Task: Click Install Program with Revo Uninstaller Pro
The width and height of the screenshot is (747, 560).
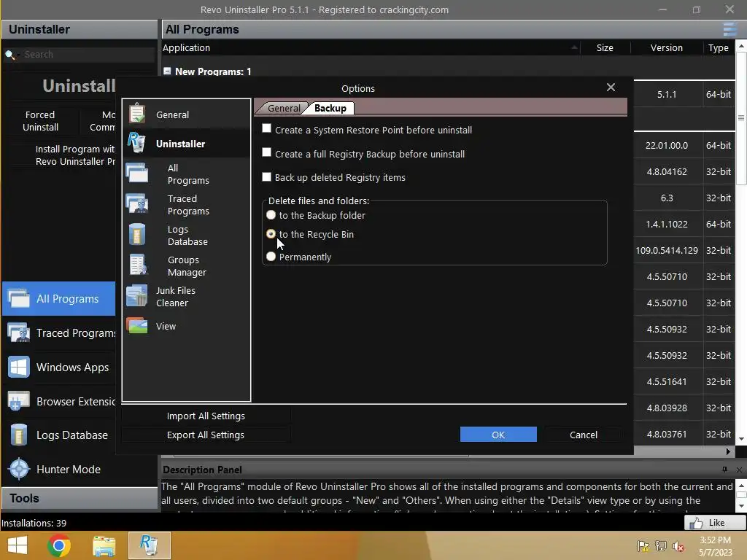Action: [75, 155]
